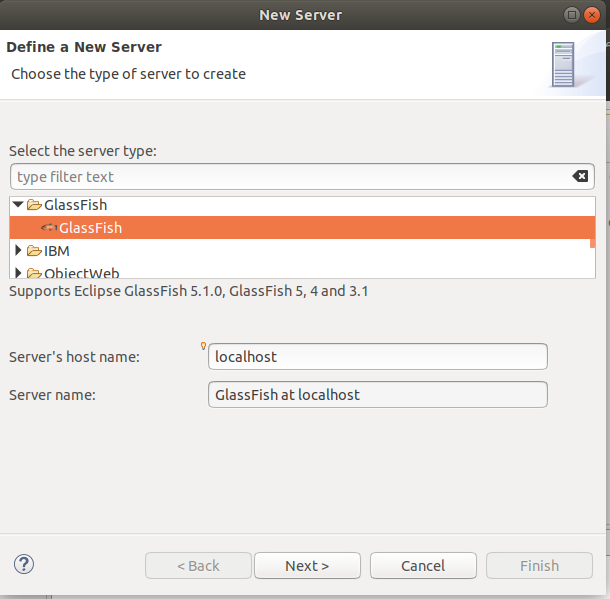Image resolution: width=610 pixels, height=599 pixels.
Task: Collapse the GlassFish category
Action: [18, 205]
